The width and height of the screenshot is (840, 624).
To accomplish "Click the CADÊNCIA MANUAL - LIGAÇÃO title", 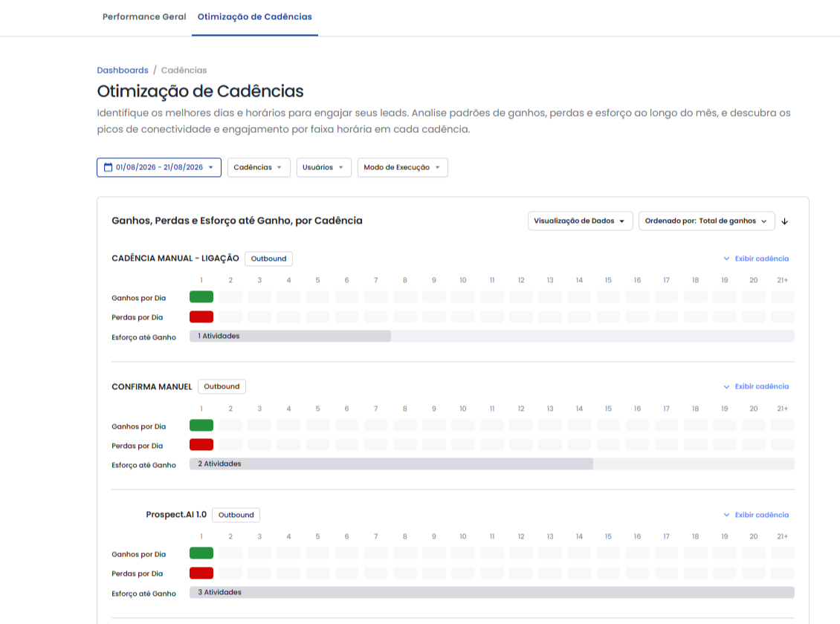I will point(175,259).
